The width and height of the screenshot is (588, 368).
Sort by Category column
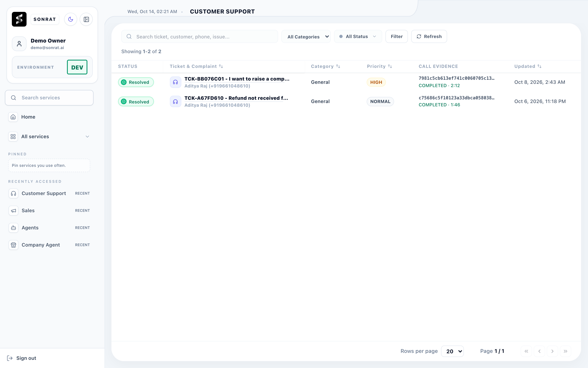coord(326,66)
